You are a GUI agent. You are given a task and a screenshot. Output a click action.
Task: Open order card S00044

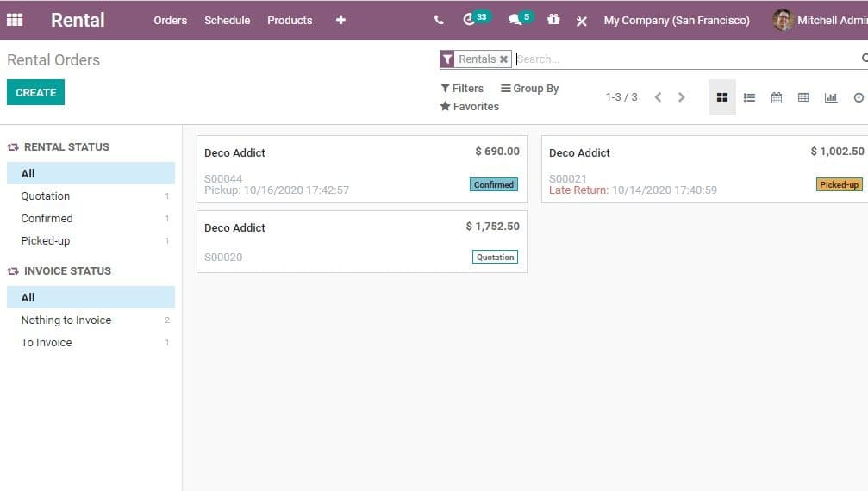[361, 169]
